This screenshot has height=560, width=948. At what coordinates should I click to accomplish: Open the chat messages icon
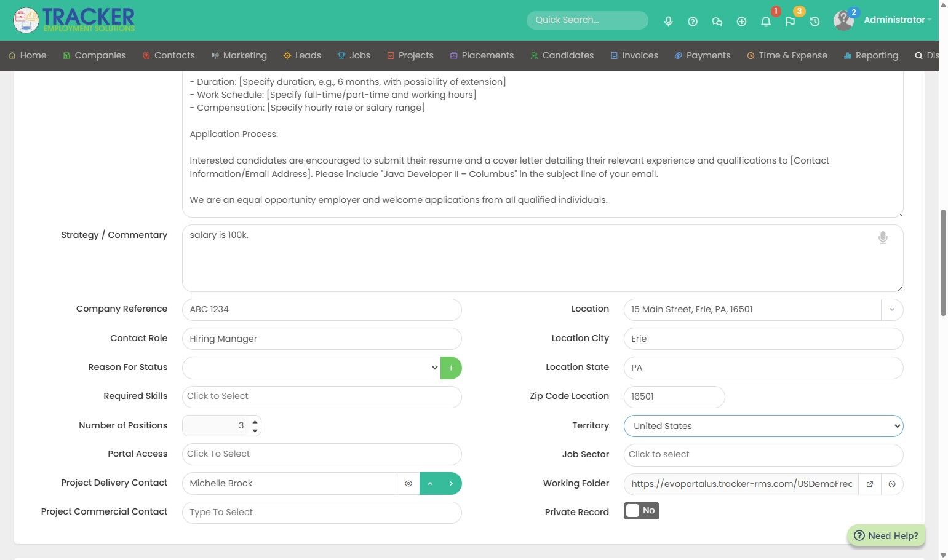[717, 21]
